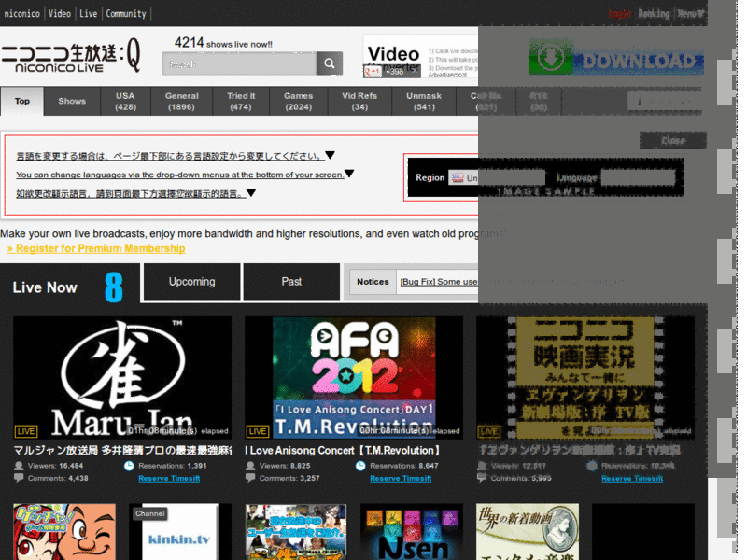Select the Live Now tab
The height and width of the screenshot is (560, 747).
(x=69, y=287)
